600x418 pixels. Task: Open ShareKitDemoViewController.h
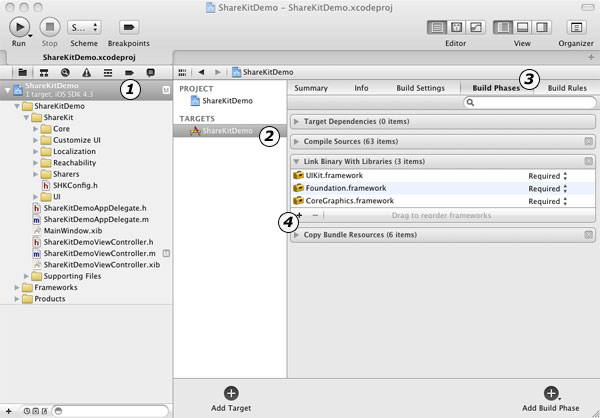click(x=93, y=242)
